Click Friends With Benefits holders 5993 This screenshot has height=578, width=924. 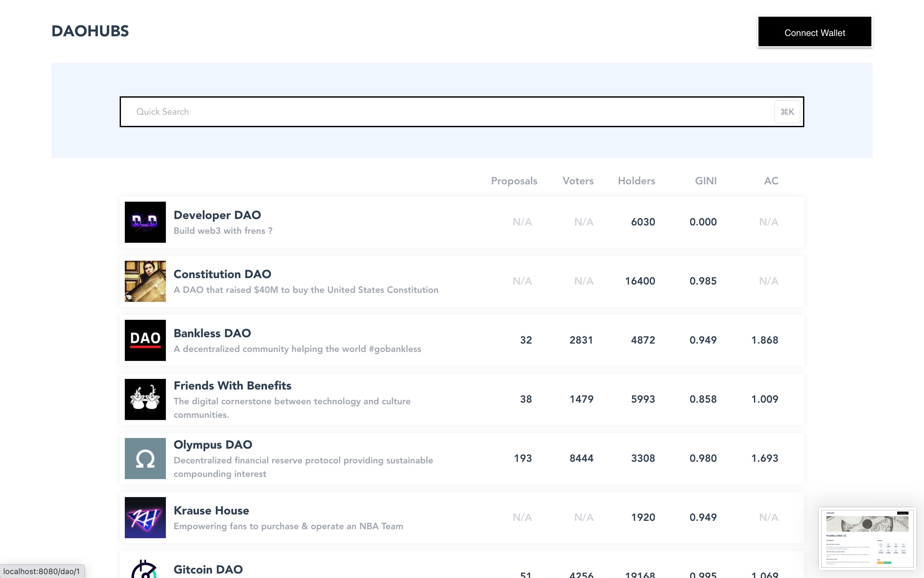tap(643, 399)
